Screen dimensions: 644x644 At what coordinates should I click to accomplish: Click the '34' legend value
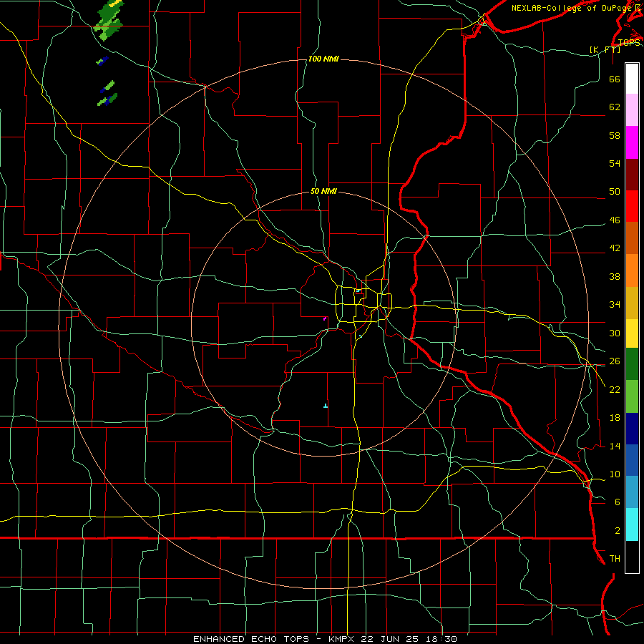[615, 305]
